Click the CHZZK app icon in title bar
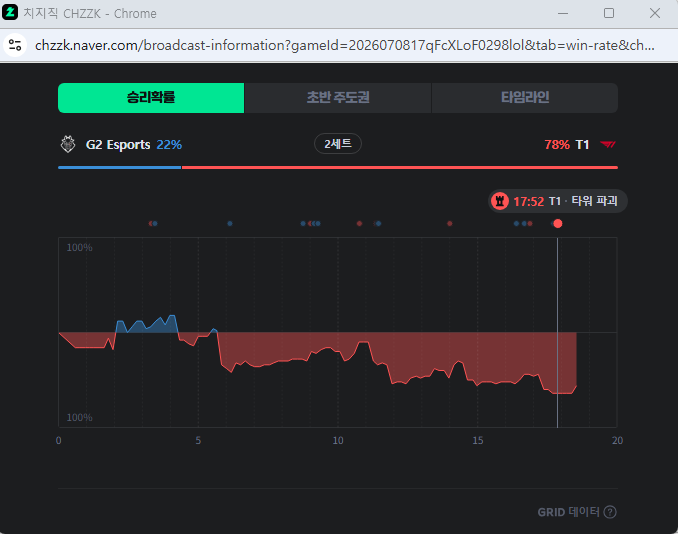Viewport: 678px width, 534px height. pos(10,13)
